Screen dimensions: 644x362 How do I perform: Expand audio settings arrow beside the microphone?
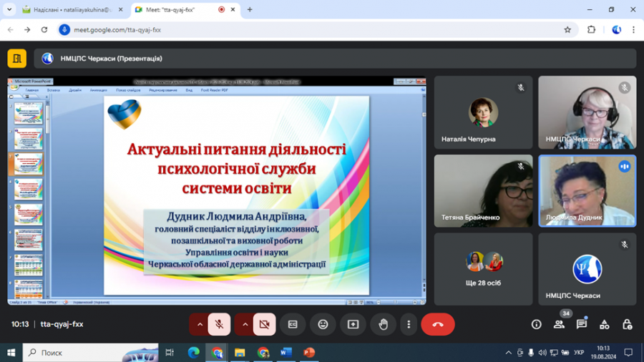200,324
